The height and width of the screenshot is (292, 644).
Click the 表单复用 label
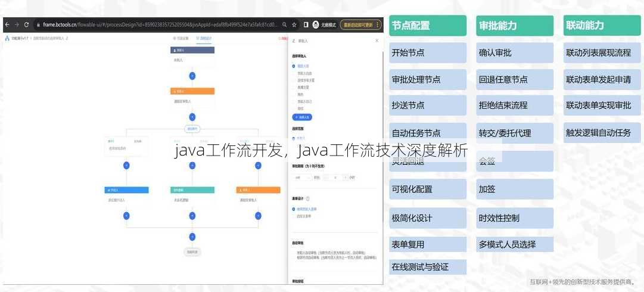point(408,245)
